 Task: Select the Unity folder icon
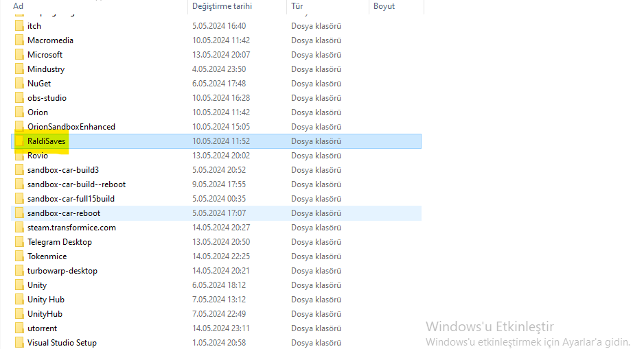(19, 285)
